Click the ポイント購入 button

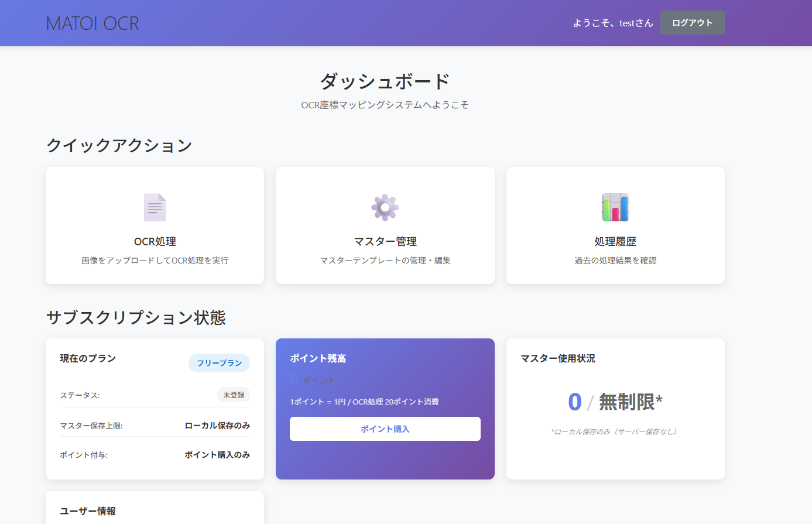pos(385,429)
